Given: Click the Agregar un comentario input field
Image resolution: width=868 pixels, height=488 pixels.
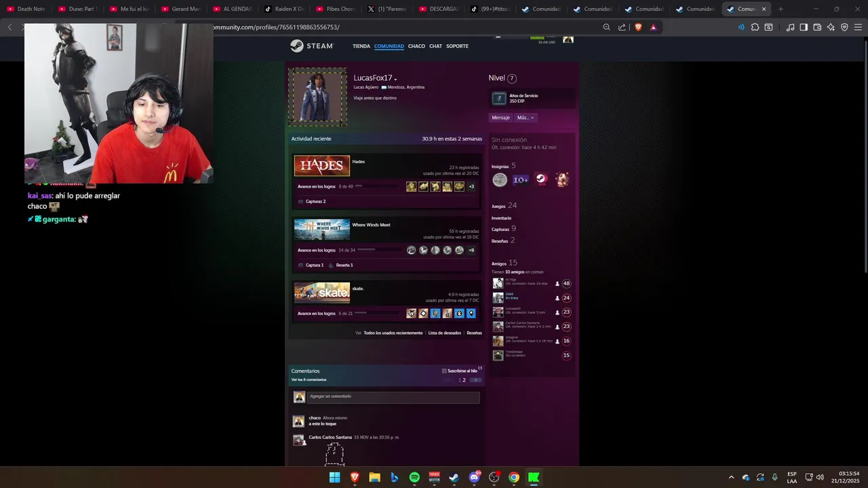Looking at the screenshot, I should [x=393, y=397].
